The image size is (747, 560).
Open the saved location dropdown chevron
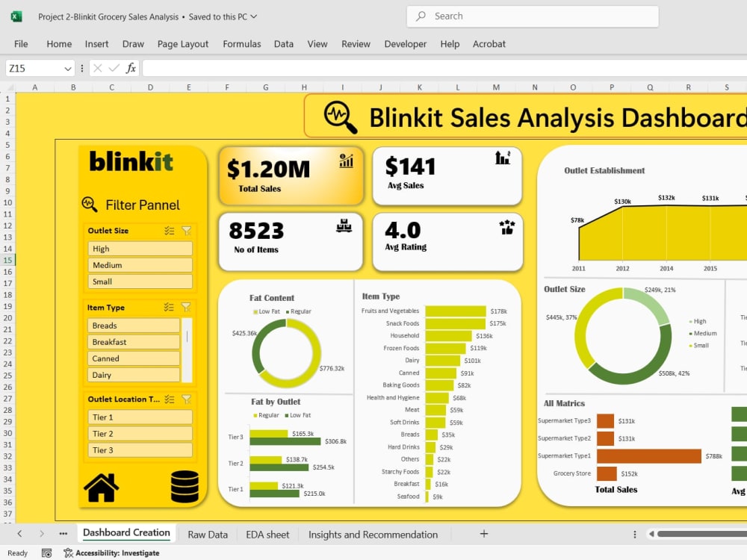pyautogui.click(x=254, y=16)
